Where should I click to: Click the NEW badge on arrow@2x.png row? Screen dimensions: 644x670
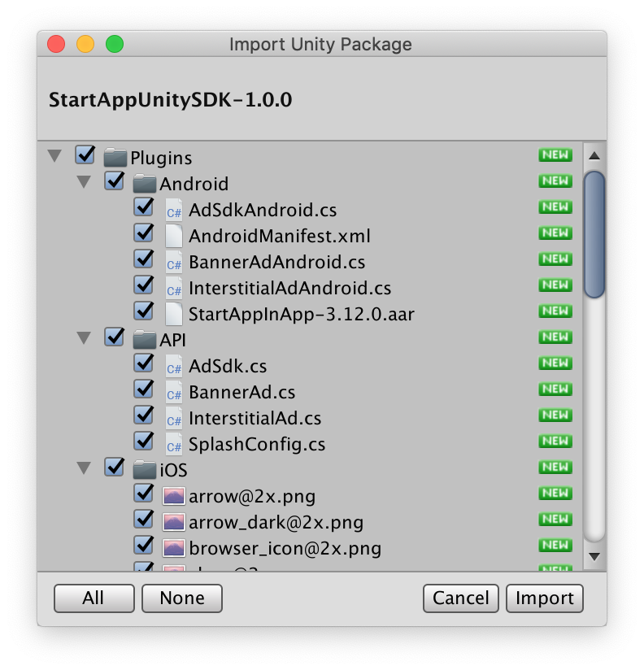click(555, 493)
